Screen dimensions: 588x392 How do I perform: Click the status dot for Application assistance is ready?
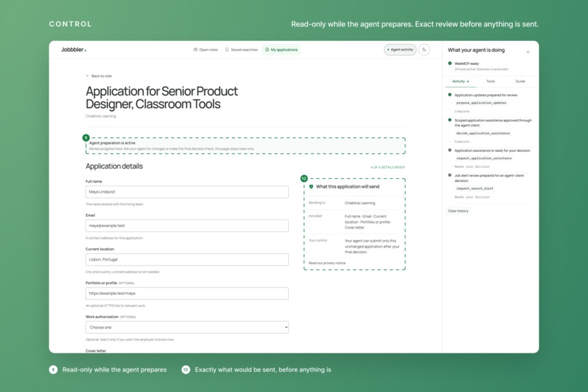pyautogui.click(x=449, y=150)
